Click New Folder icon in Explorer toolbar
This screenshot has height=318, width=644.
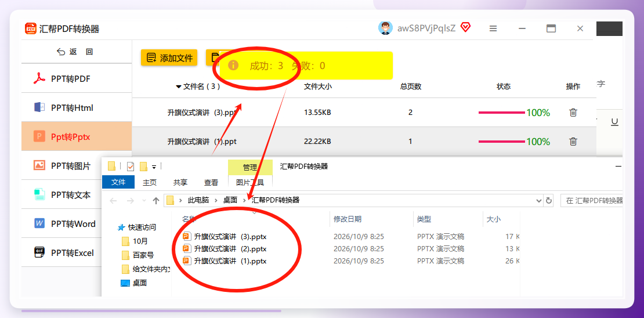tap(143, 166)
